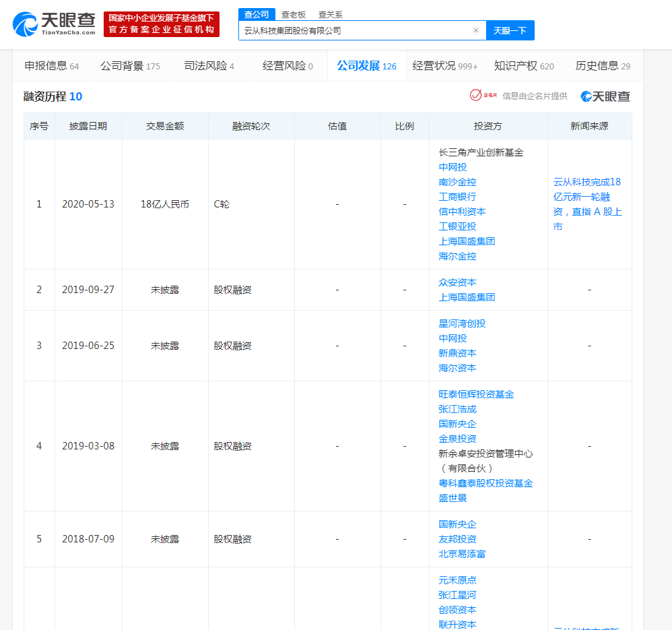Clear the search box with the X icon
Screen dimensions: 672x630
pyautogui.click(x=475, y=30)
